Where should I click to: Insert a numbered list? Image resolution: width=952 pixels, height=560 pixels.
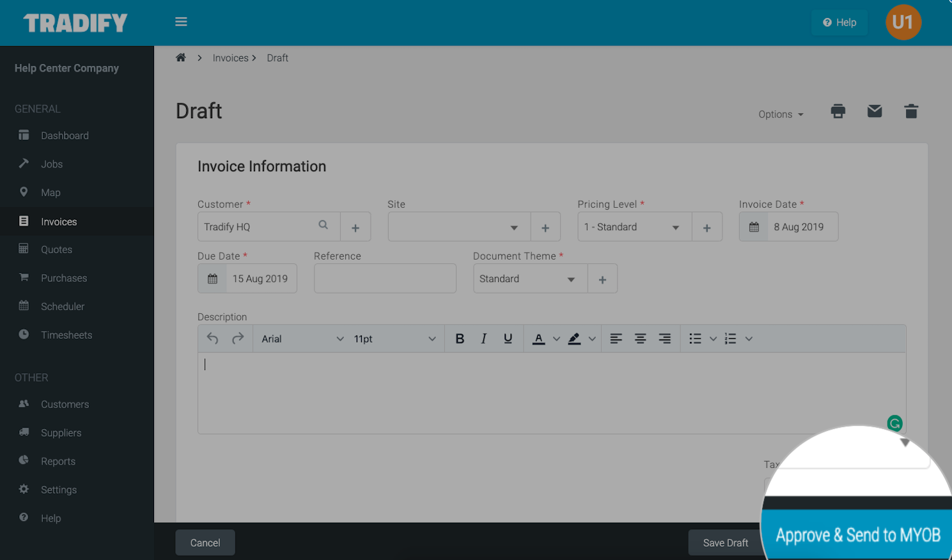(731, 339)
